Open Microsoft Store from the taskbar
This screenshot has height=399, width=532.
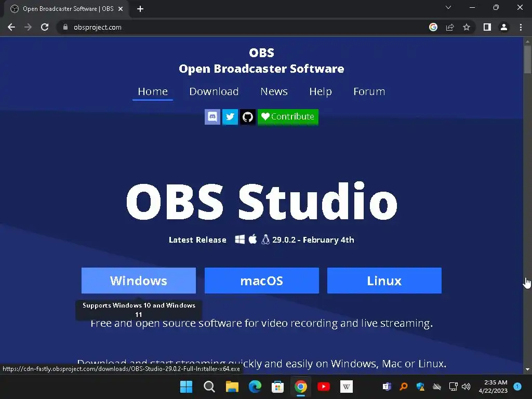pyautogui.click(x=277, y=387)
